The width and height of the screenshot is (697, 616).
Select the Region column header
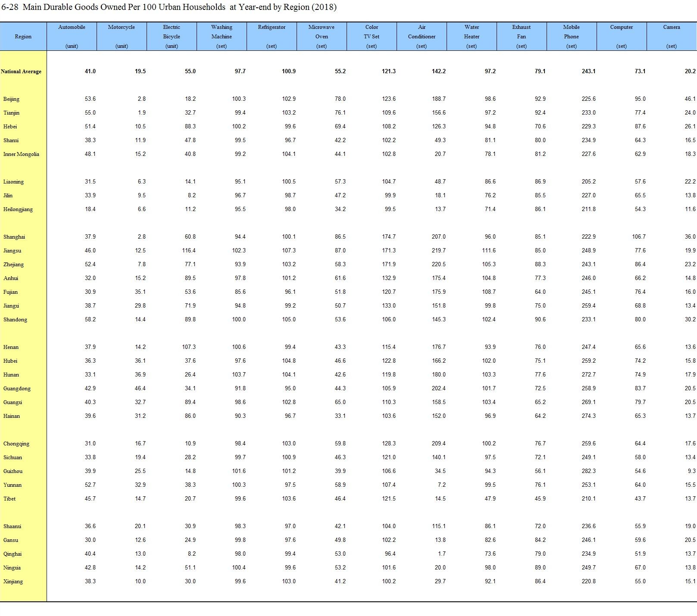pos(23,37)
